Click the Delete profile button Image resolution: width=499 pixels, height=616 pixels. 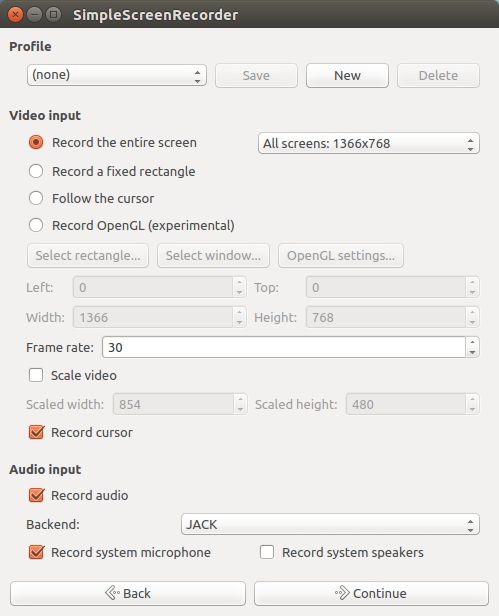tap(438, 75)
